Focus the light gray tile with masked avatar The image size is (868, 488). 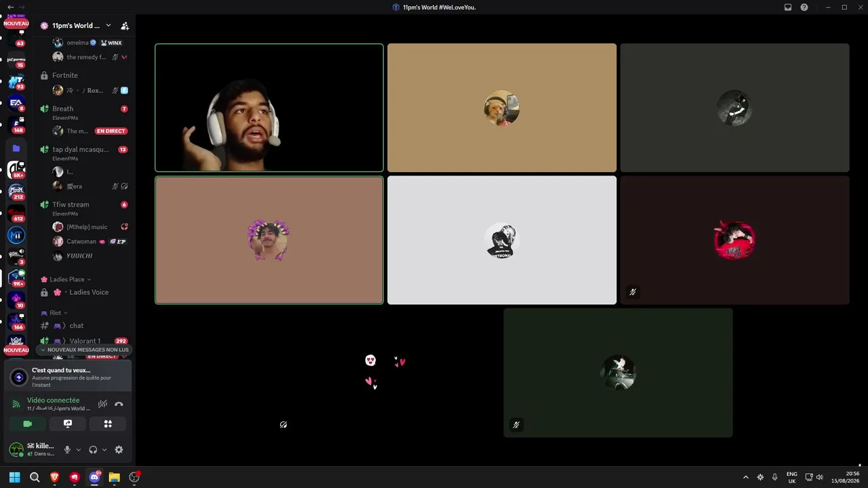tap(502, 240)
